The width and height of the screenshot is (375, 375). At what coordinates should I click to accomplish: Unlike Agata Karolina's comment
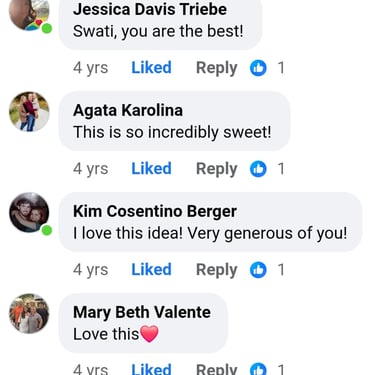tap(151, 168)
